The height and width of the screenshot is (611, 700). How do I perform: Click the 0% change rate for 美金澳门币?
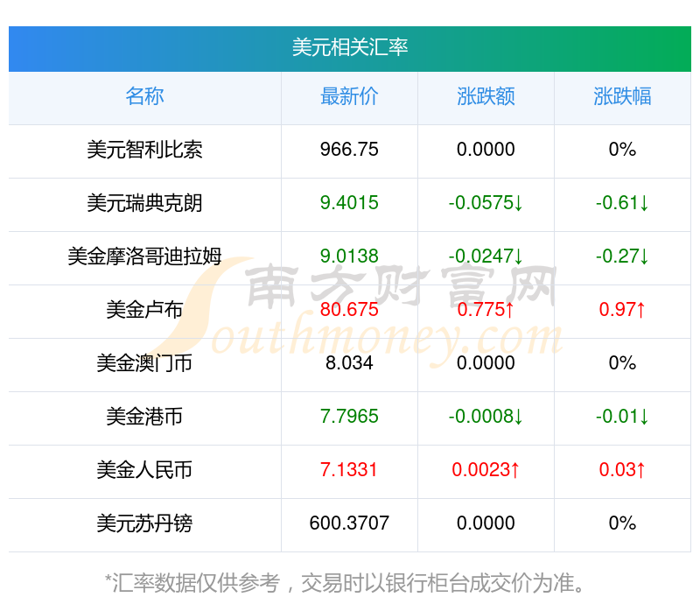pyautogui.click(x=622, y=363)
